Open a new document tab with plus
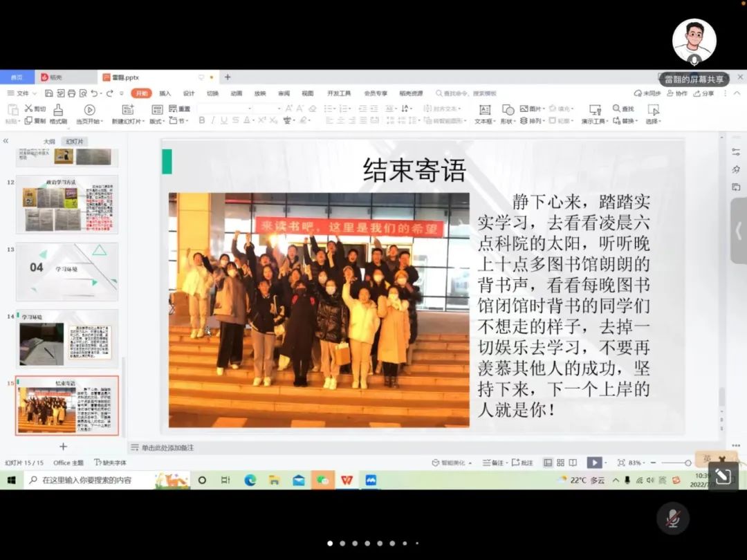 [x=228, y=77]
